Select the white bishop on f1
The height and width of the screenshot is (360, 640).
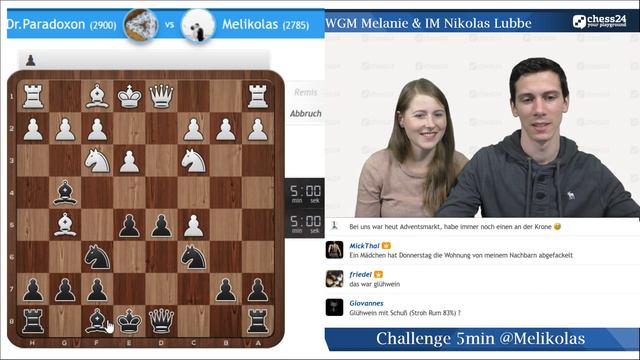(97, 96)
